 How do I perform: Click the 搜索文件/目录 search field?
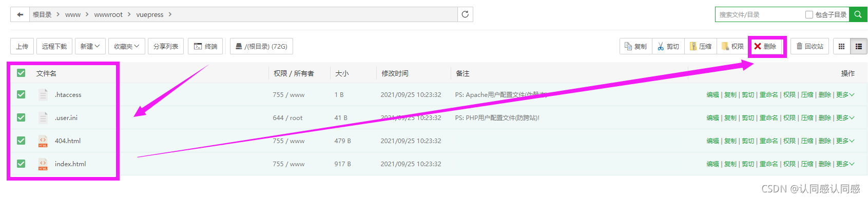click(x=760, y=14)
